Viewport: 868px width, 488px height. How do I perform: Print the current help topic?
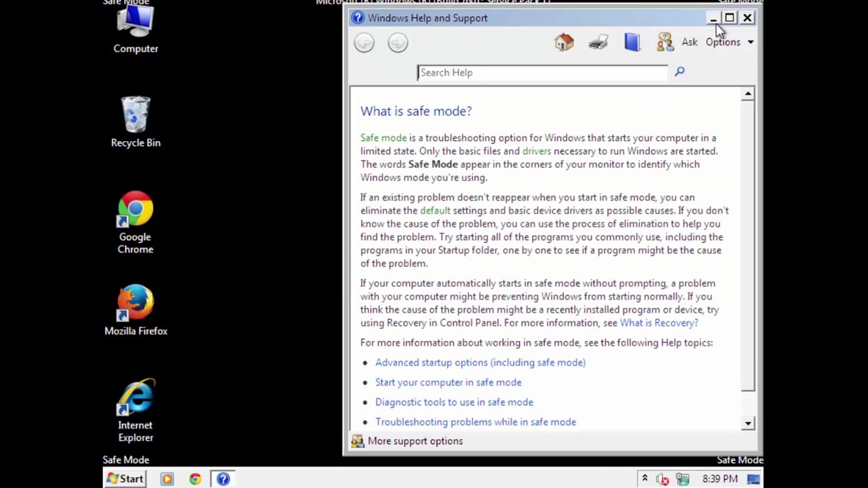pyautogui.click(x=598, y=43)
